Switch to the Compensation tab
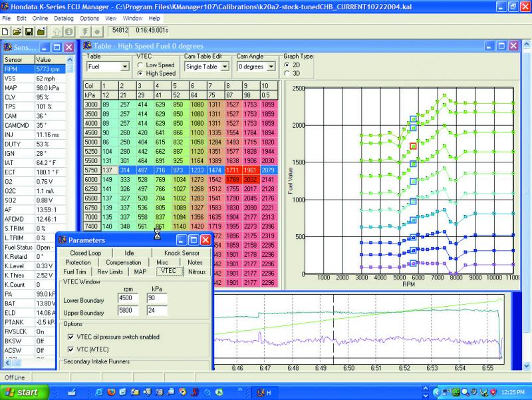This screenshot has height=400, width=532. tap(124, 262)
